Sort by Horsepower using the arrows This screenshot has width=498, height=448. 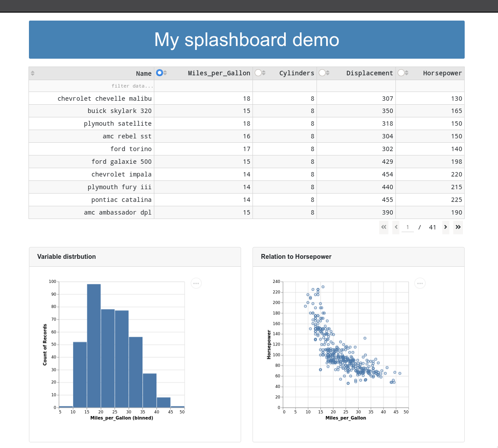pos(406,73)
